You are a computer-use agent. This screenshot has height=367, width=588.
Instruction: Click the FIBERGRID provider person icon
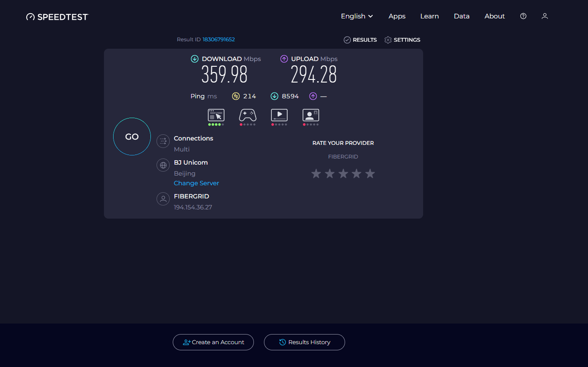163,199
